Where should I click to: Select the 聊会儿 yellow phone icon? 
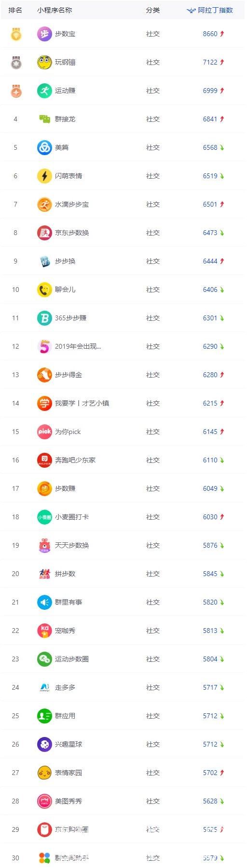coord(44,289)
